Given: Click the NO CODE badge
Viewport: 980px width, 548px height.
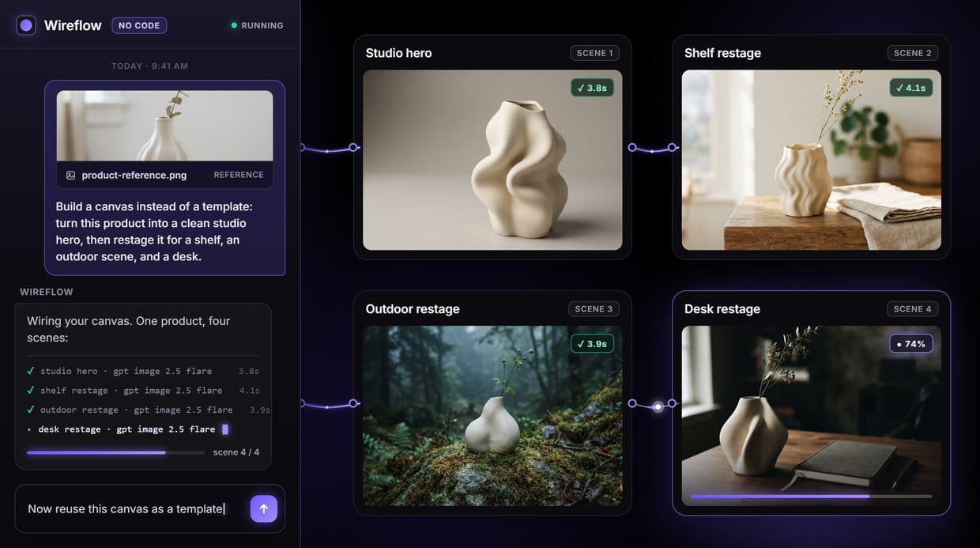Looking at the screenshot, I should tap(139, 25).
